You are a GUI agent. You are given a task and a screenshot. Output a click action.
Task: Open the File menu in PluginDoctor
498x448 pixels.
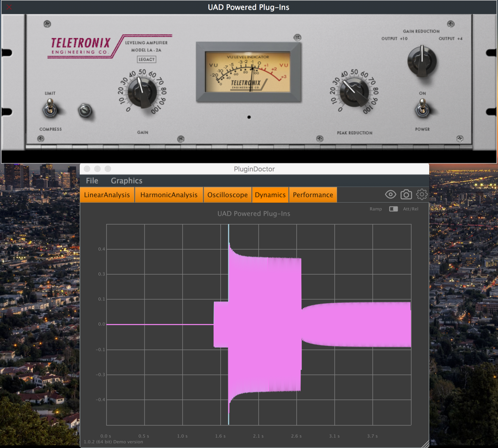[x=92, y=181]
